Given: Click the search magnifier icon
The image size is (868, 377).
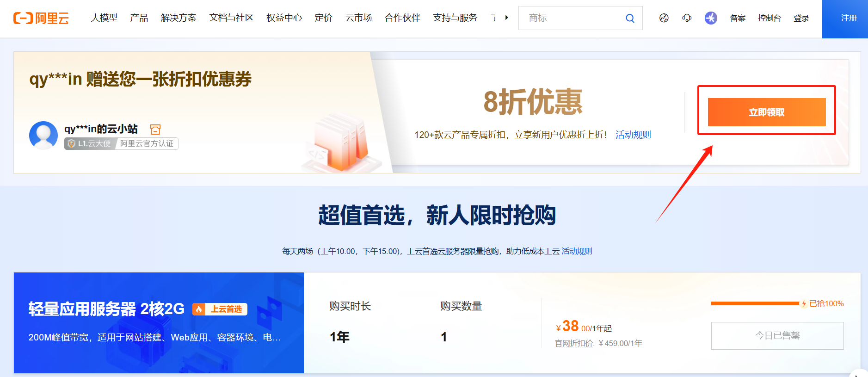Looking at the screenshot, I should point(630,18).
